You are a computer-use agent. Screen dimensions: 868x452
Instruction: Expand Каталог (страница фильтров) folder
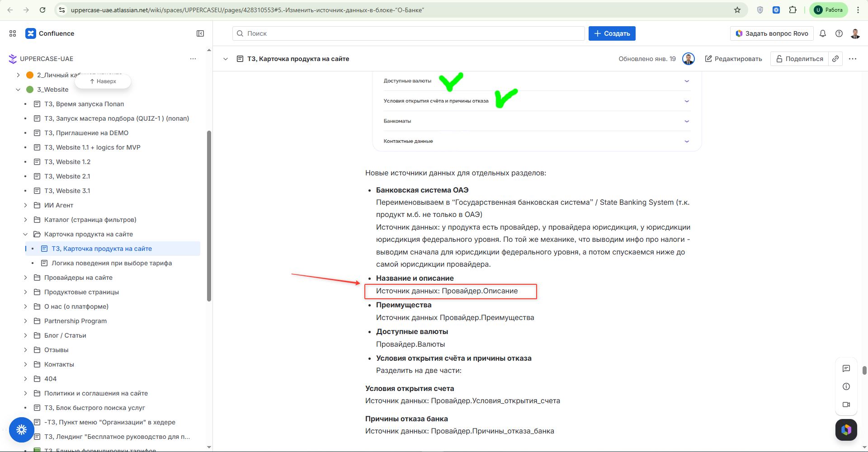pos(25,220)
